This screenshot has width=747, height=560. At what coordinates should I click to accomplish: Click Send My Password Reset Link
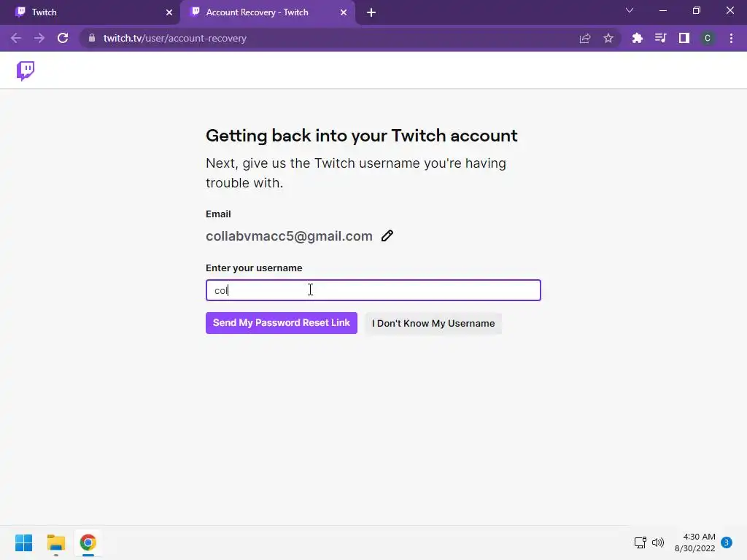click(282, 323)
